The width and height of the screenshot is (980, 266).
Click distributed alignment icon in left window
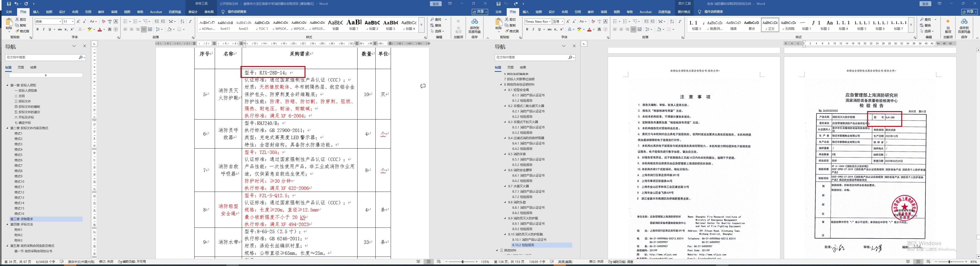(150, 29)
